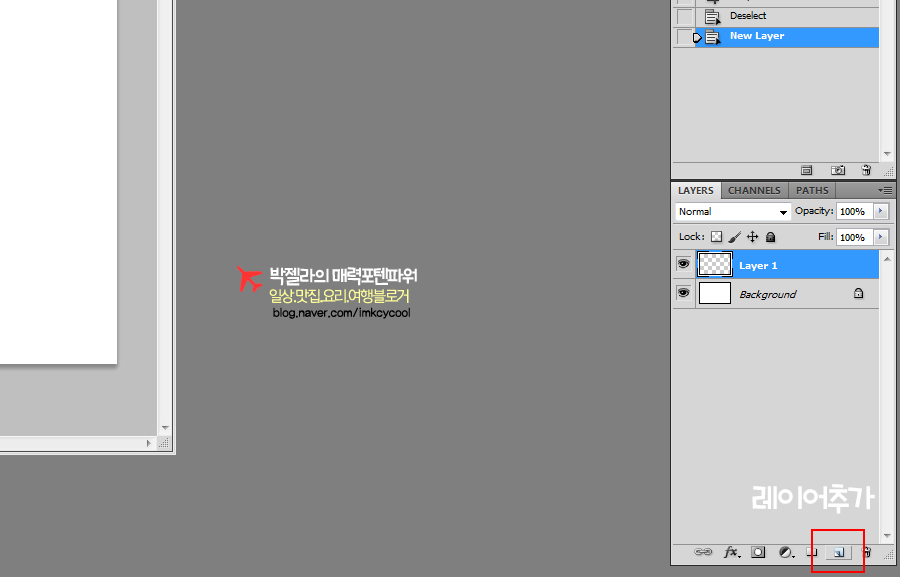Screen dimensions: 900x577
Task: Select the Deselect history state
Action: click(x=748, y=16)
